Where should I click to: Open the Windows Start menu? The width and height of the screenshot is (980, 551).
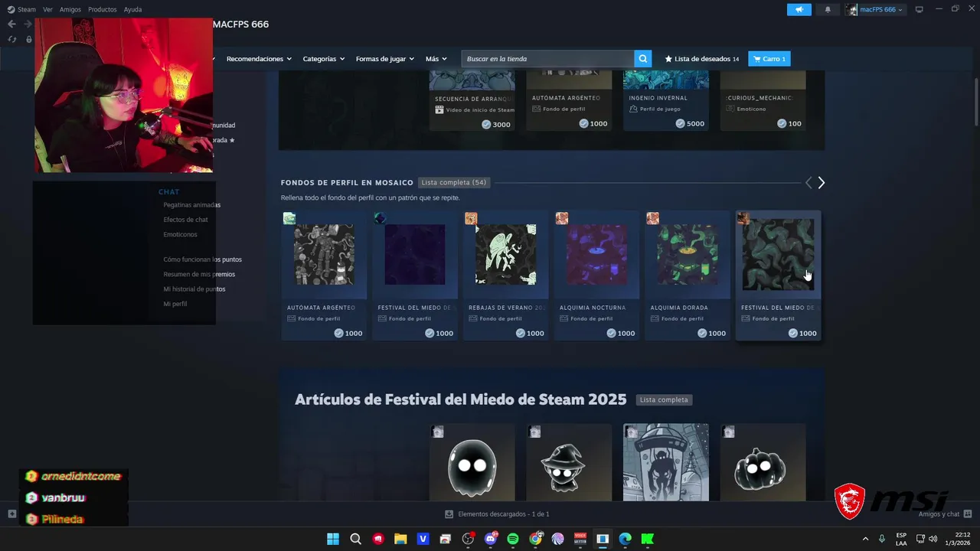[333, 539]
